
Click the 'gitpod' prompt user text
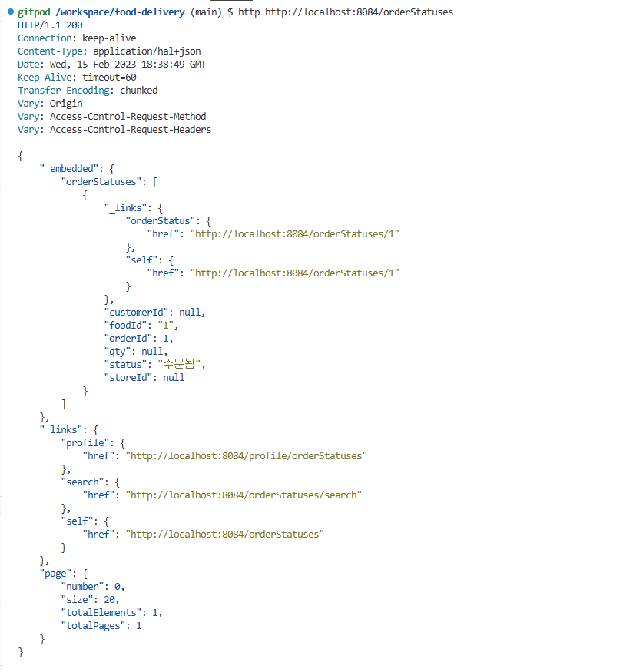coord(34,12)
